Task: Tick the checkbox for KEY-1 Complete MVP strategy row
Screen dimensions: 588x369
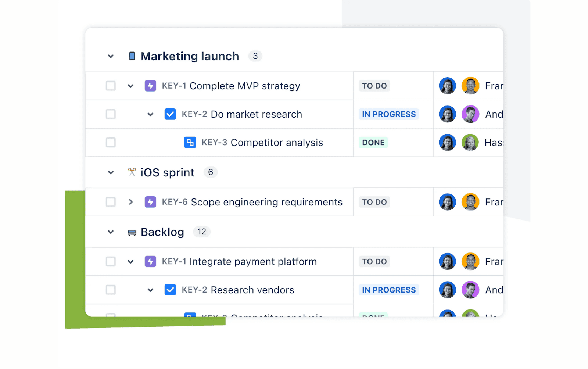Action: pyautogui.click(x=111, y=86)
